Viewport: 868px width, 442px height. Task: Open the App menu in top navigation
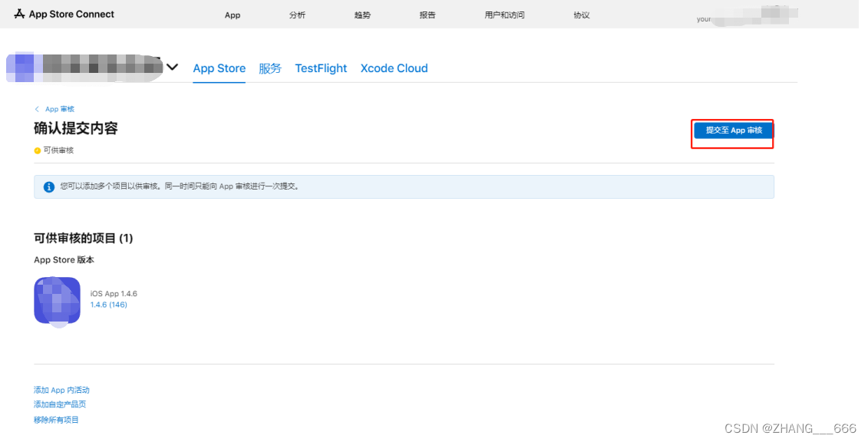pyautogui.click(x=233, y=15)
